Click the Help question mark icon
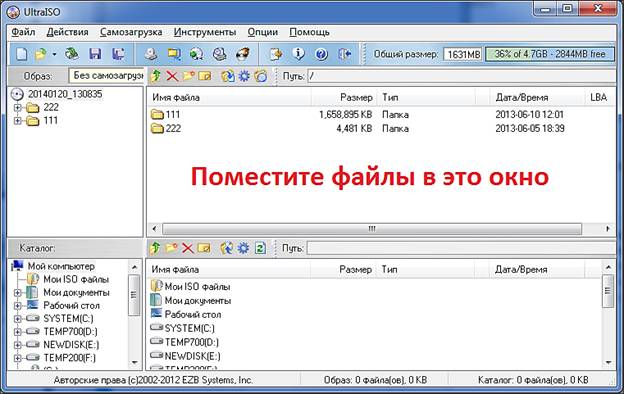 pos(322,54)
